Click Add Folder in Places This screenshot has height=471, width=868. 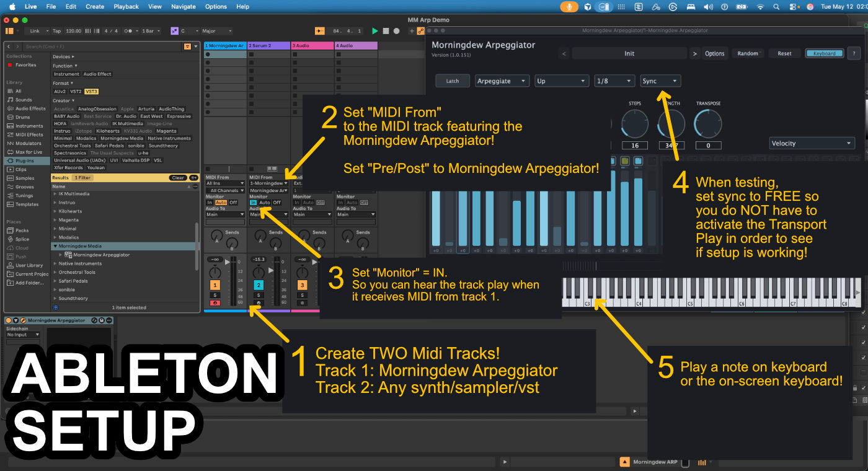(25, 283)
